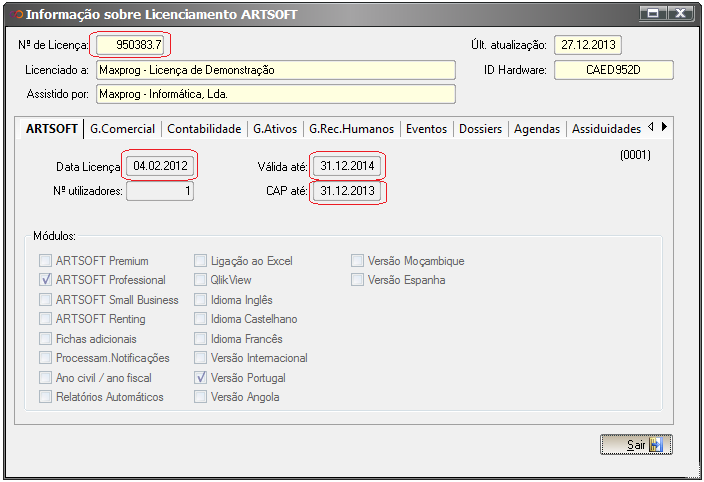Enable the Versão Moçambique checkbox
The height and width of the screenshot is (482, 704).
pos(357,261)
